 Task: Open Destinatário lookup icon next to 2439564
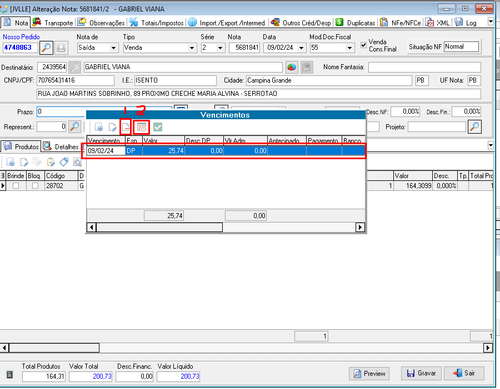tap(75, 68)
